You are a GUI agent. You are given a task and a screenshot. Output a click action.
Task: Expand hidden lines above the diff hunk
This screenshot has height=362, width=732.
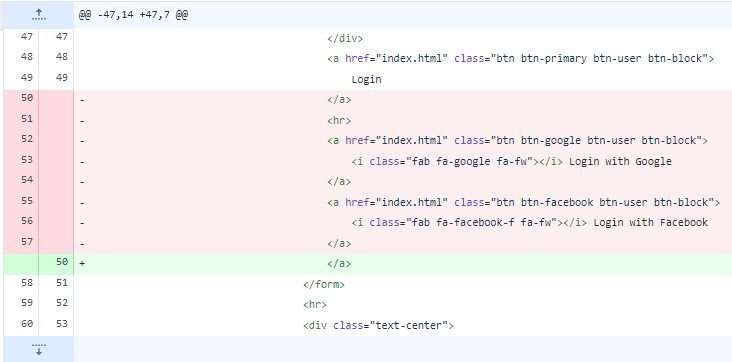(39, 15)
